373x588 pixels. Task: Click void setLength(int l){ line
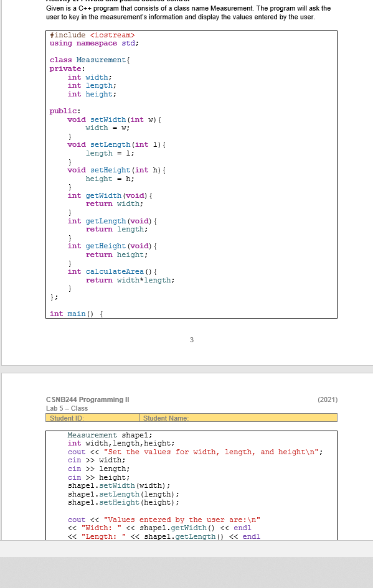tap(116, 145)
